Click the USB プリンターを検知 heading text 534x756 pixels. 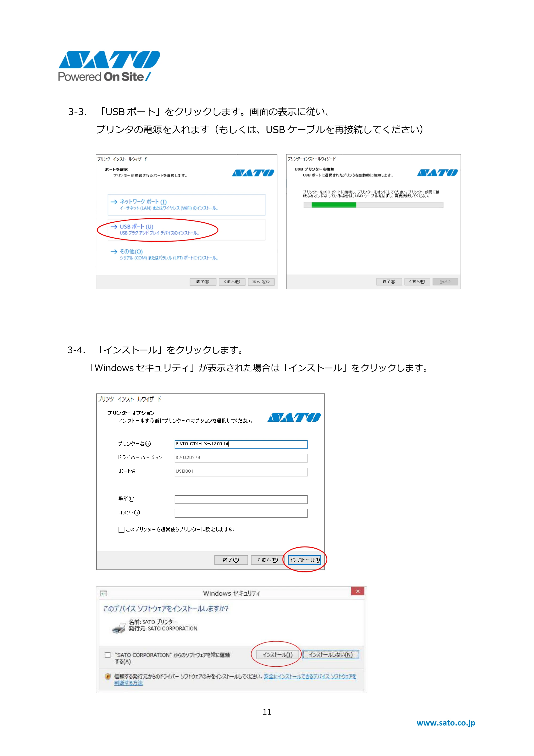[x=314, y=169]
